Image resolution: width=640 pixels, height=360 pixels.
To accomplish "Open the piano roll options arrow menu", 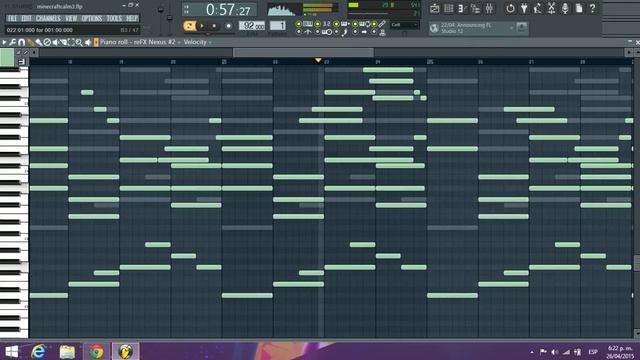I will pyautogui.click(x=4, y=42).
